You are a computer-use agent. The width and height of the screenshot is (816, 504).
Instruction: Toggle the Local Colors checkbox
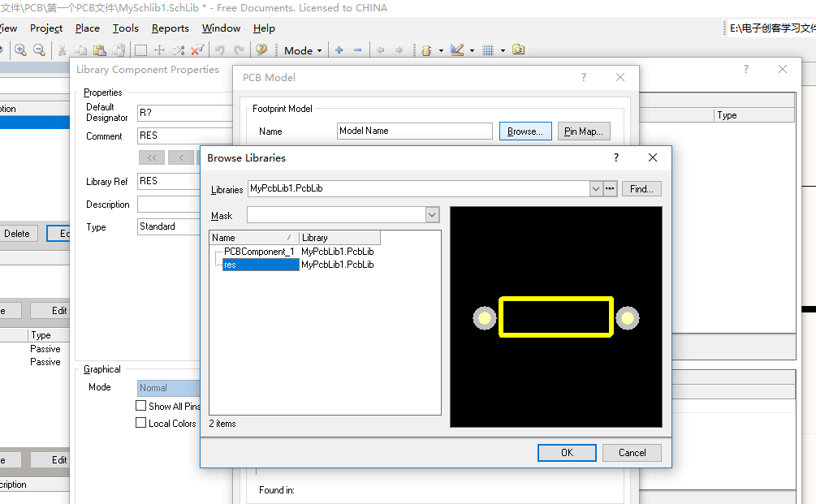[140, 423]
